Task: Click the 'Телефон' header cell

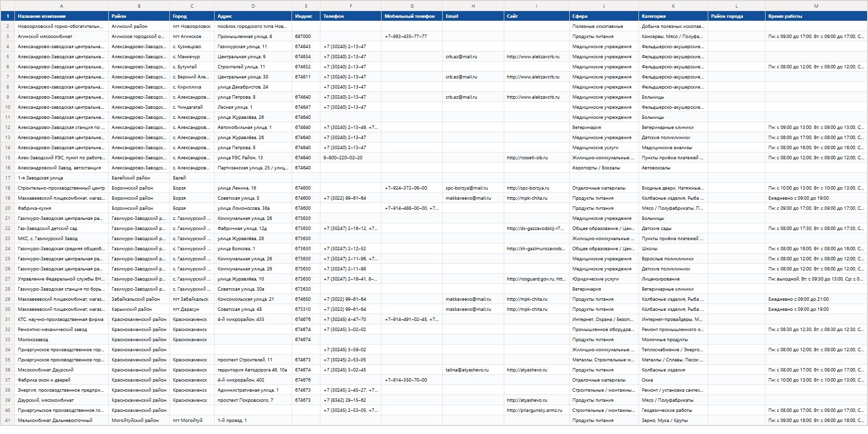Action: 351,16
